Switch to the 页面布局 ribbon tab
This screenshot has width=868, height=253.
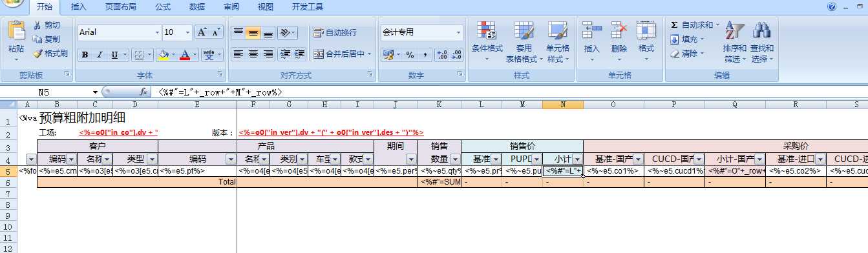[121, 7]
